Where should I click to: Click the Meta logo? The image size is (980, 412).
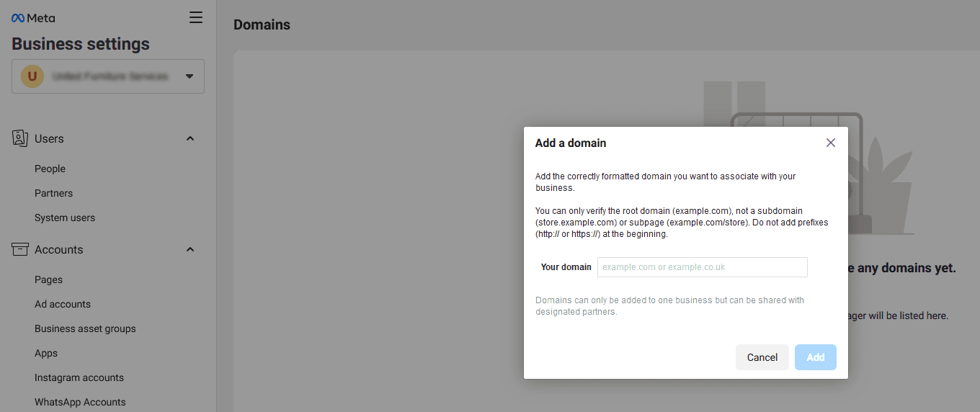point(33,18)
